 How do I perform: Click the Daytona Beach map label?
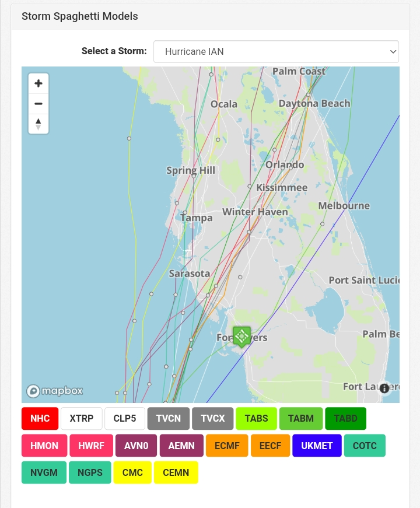tap(314, 103)
